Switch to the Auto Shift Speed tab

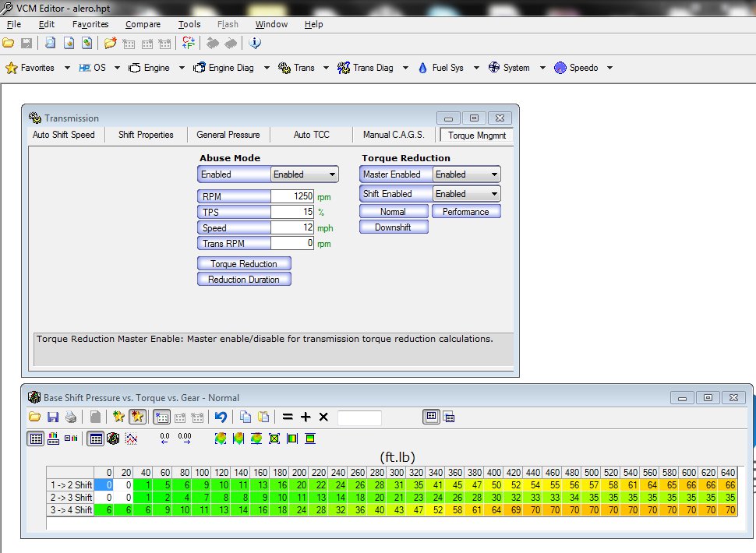[x=64, y=135]
